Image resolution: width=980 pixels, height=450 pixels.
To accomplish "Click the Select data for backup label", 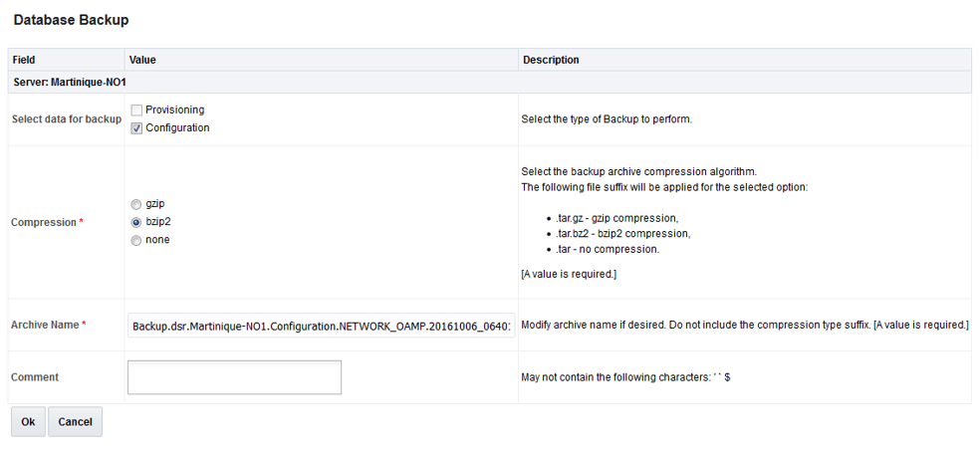I will click(x=66, y=119).
